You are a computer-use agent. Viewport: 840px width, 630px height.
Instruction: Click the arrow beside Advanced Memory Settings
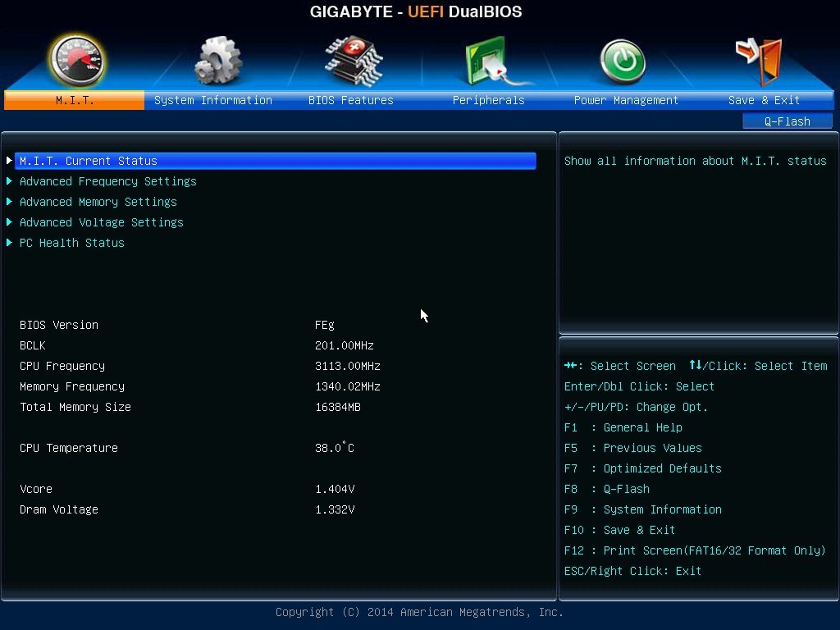pyautogui.click(x=9, y=202)
